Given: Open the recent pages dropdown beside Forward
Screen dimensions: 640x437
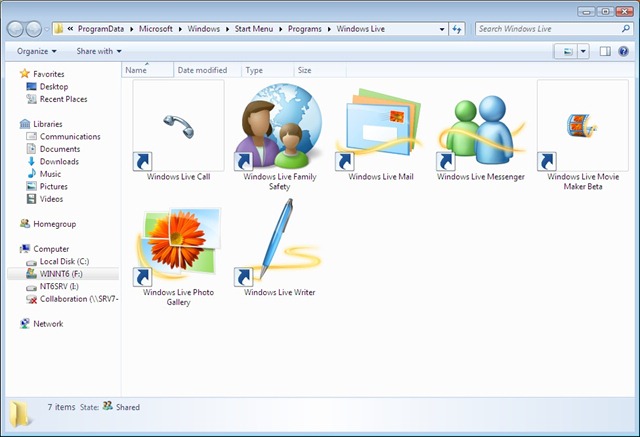Looking at the screenshot, I should [x=47, y=29].
